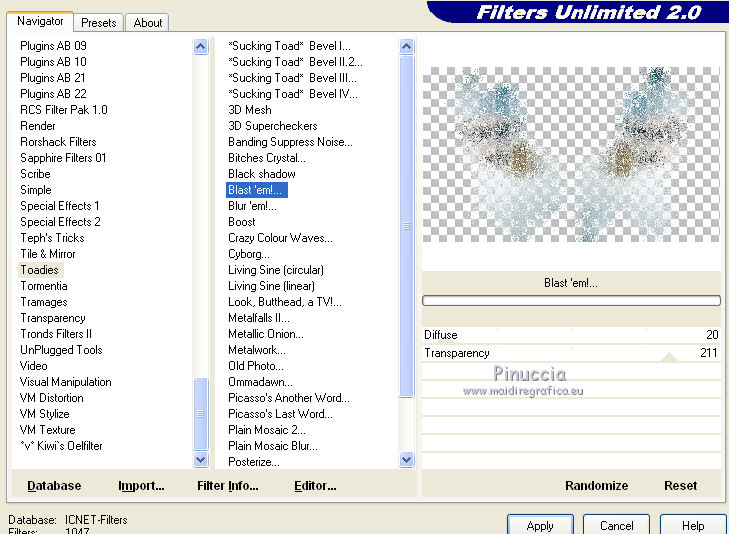Select the Simple category
Image resolution: width=729 pixels, height=534 pixels.
[36, 190]
